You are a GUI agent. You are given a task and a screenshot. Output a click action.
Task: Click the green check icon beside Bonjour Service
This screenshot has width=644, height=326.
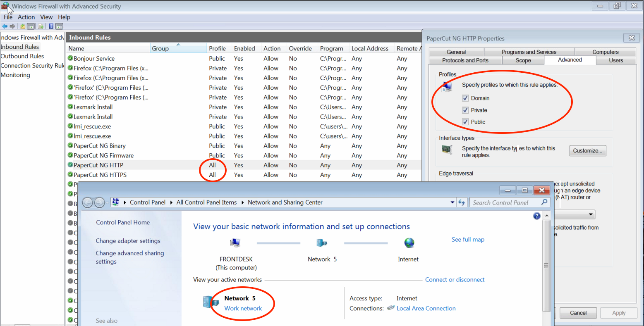pyautogui.click(x=70, y=58)
